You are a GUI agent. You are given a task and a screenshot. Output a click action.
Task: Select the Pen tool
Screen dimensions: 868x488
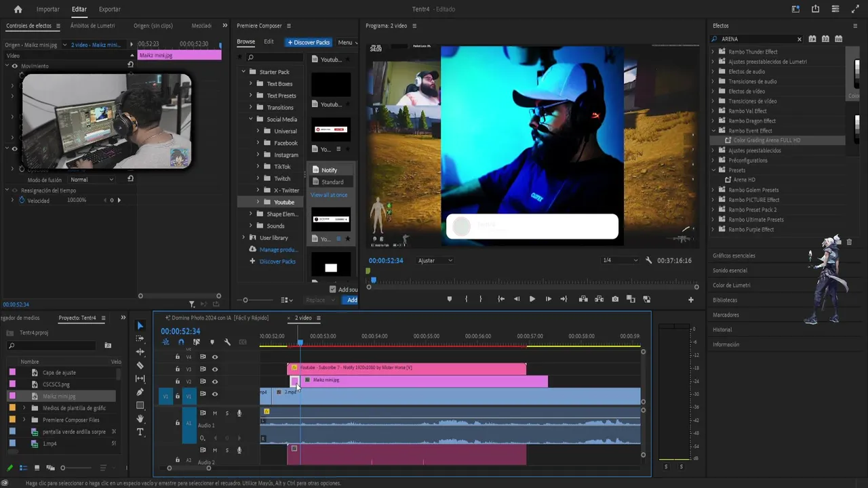[x=140, y=392]
